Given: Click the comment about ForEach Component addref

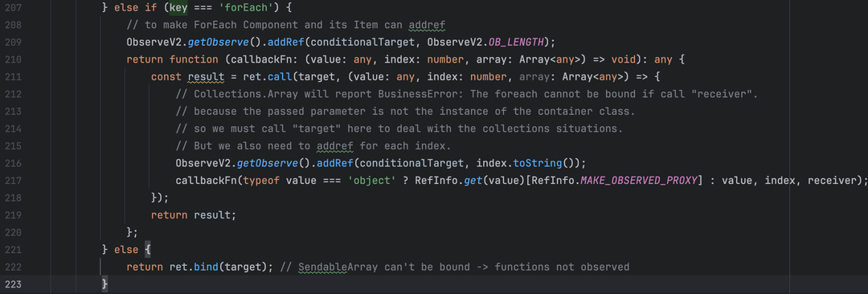Looking at the screenshot, I should [286, 26].
